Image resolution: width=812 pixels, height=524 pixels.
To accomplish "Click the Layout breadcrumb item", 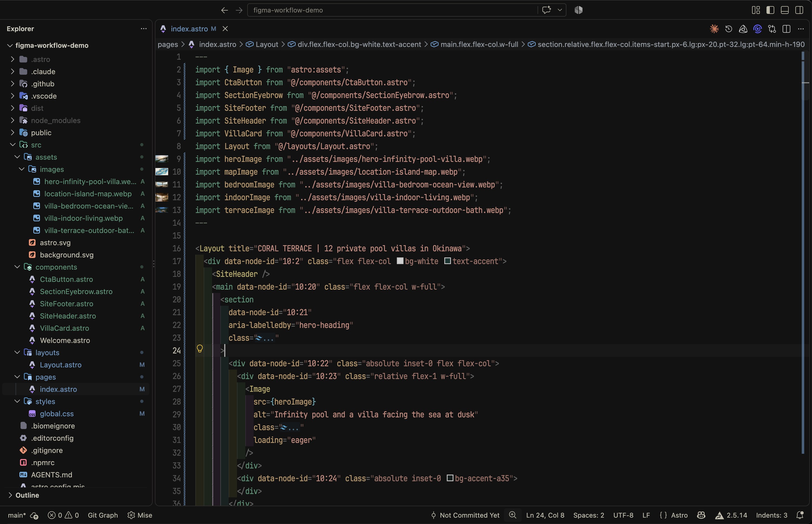I will 267,45.
